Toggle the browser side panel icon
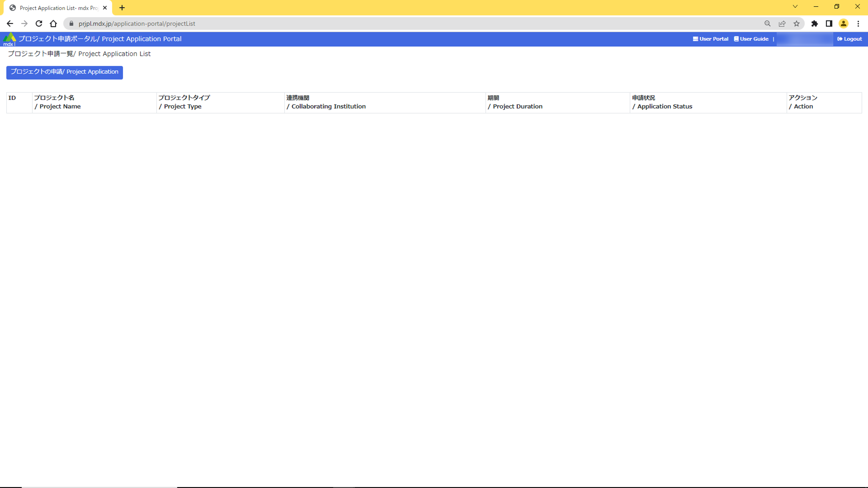 829,24
